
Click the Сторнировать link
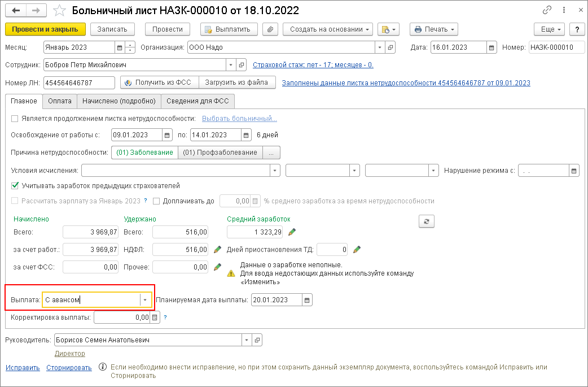pos(69,367)
